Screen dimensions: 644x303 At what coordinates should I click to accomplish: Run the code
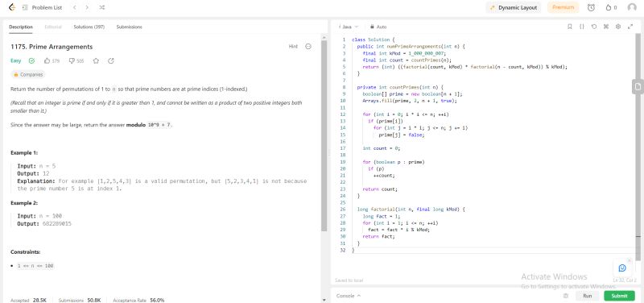588,296
